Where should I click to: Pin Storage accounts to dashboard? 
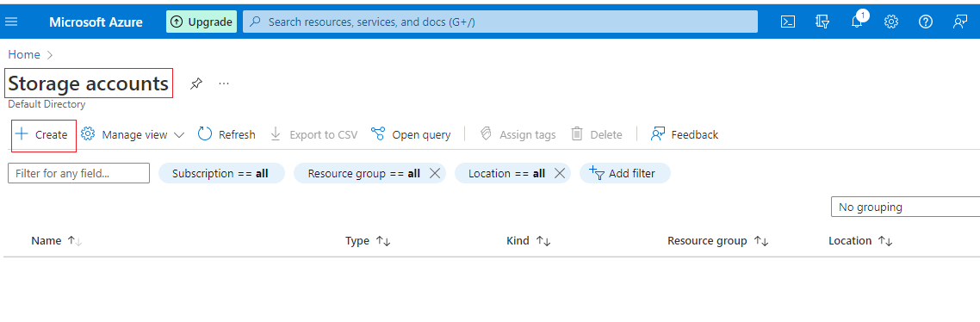[196, 84]
